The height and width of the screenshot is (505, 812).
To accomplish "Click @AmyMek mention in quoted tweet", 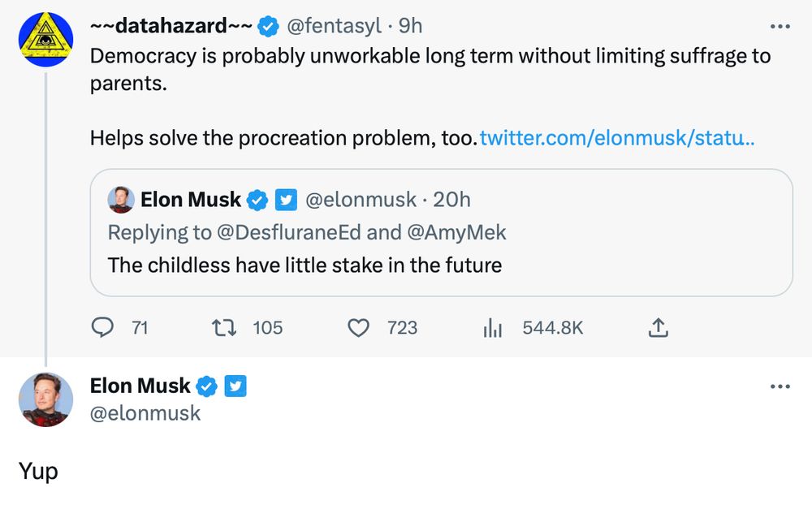I will pyautogui.click(x=456, y=232).
